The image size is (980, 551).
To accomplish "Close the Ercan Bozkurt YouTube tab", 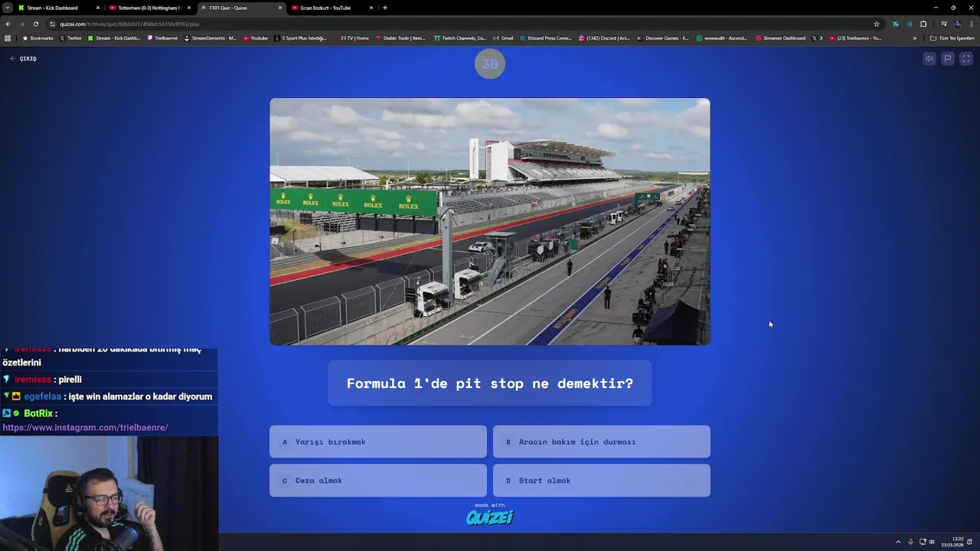I will (371, 8).
